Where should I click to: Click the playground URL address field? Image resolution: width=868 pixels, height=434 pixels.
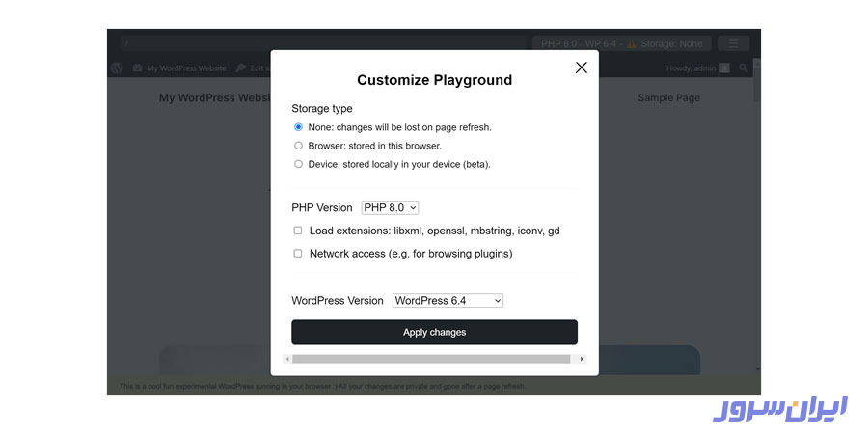click(x=322, y=43)
